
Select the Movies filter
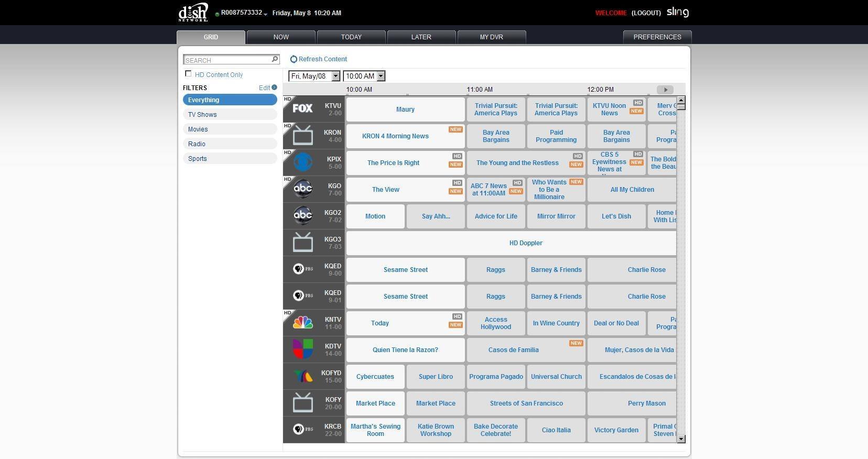[x=230, y=129]
